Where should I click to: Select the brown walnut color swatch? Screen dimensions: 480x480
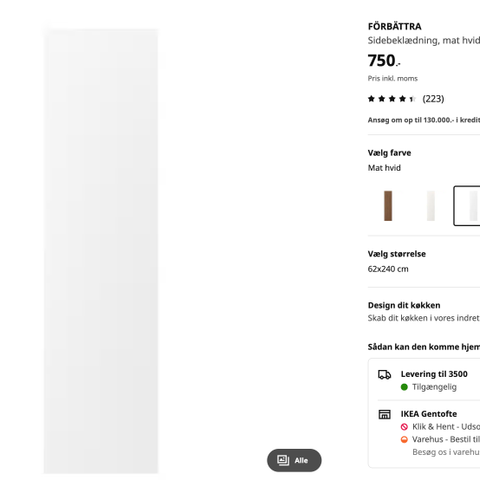388,206
